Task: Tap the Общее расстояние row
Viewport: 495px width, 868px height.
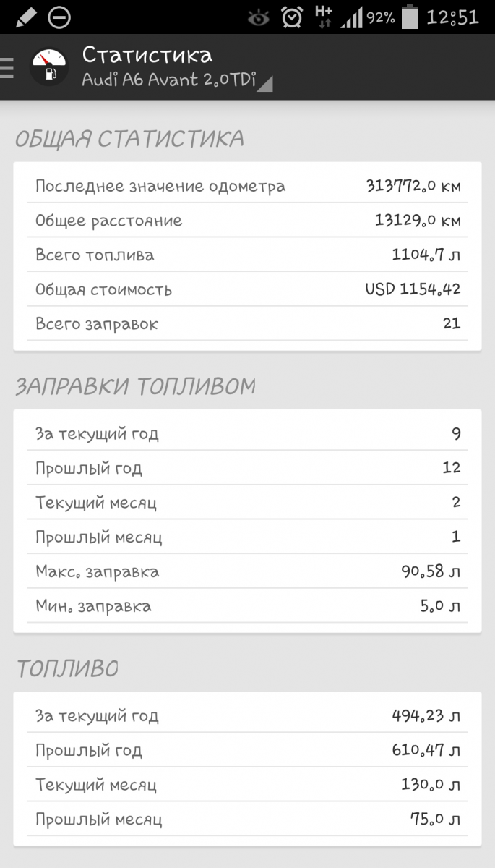Action: pos(247,221)
